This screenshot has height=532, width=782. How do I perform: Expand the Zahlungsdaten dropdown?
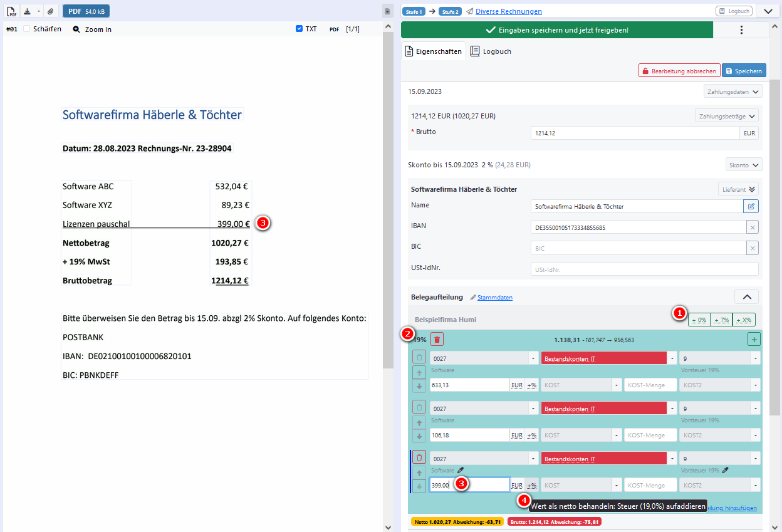click(x=732, y=92)
